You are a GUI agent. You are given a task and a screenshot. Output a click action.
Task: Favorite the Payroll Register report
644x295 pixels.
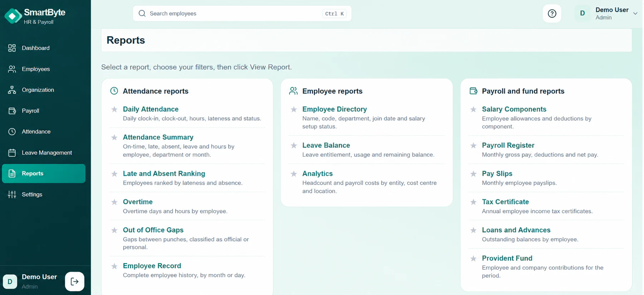click(473, 146)
